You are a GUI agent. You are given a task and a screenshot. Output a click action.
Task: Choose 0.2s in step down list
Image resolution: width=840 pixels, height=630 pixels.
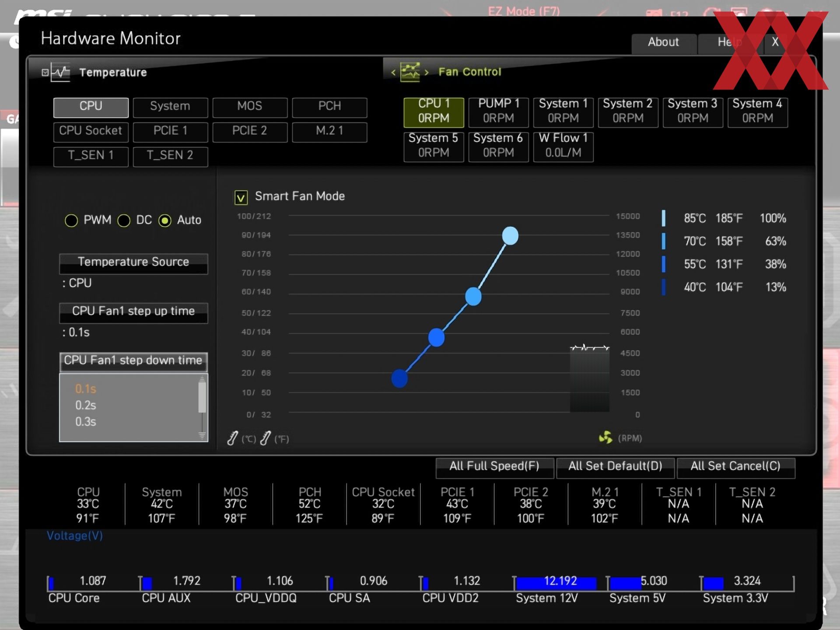[x=86, y=405]
